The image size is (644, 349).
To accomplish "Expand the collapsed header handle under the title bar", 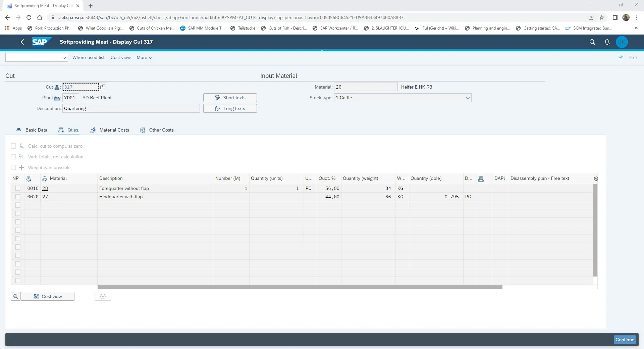I will point(322,50).
